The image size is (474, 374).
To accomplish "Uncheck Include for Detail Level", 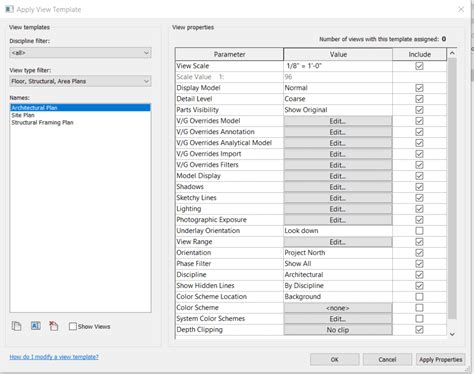I will coord(419,99).
